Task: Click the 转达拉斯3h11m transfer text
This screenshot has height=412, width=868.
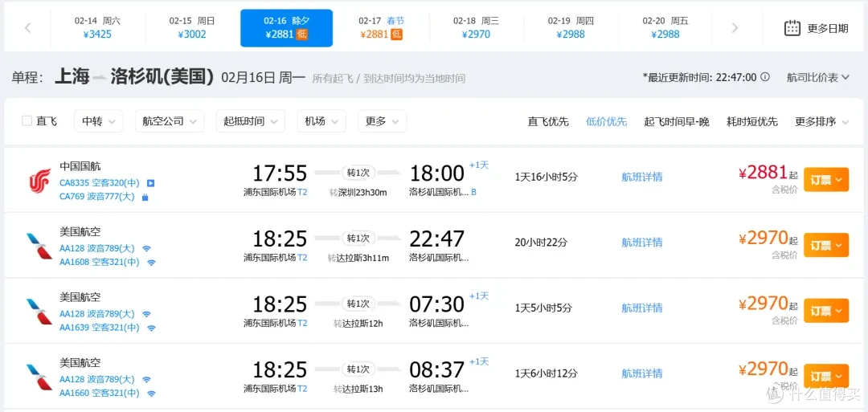Action: coord(358,258)
